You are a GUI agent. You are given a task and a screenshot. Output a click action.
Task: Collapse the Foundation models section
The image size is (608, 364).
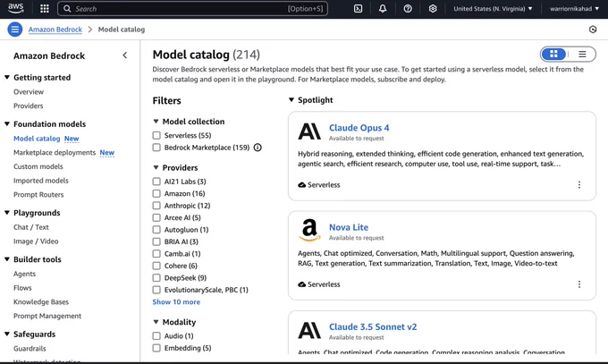tap(7, 123)
